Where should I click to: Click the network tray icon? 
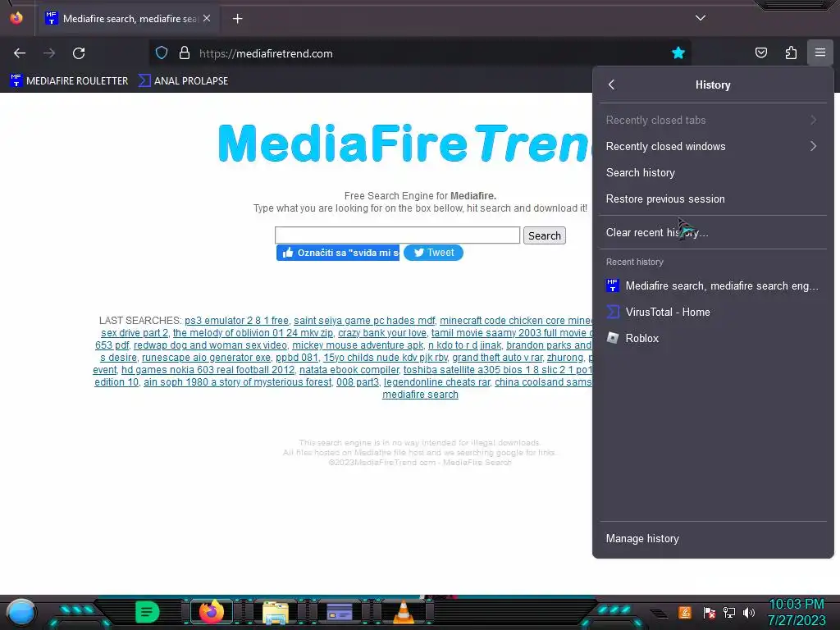(x=729, y=612)
